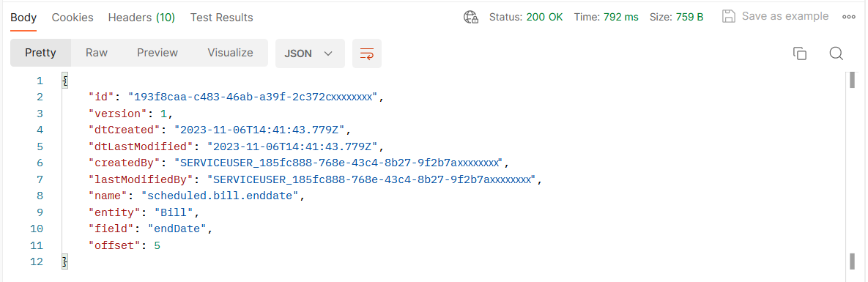Open search in response using magnifier icon

tap(836, 53)
